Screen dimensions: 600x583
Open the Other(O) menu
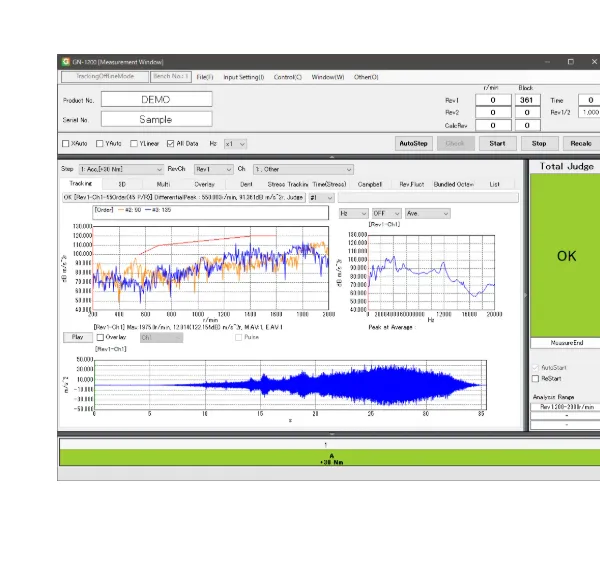tap(366, 77)
